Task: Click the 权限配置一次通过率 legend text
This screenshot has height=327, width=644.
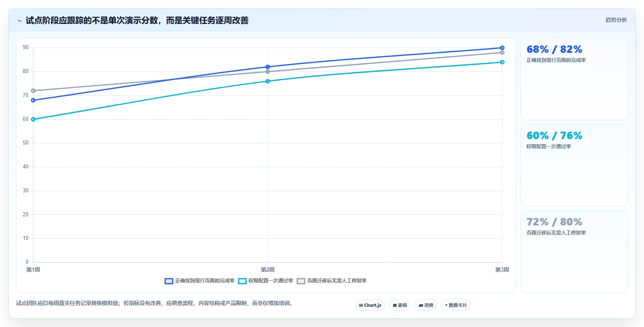Action: pyautogui.click(x=271, y=281)
